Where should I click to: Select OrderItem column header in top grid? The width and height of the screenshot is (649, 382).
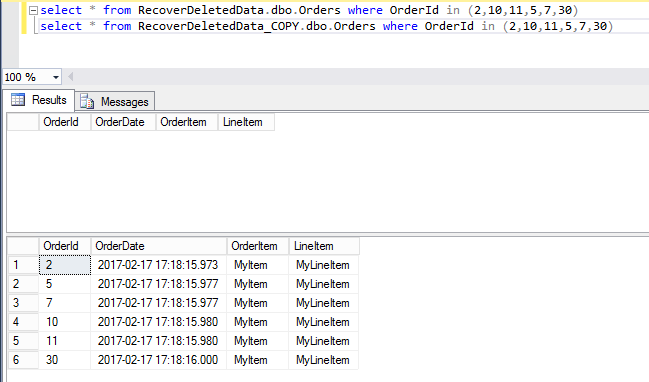[187, 122]
